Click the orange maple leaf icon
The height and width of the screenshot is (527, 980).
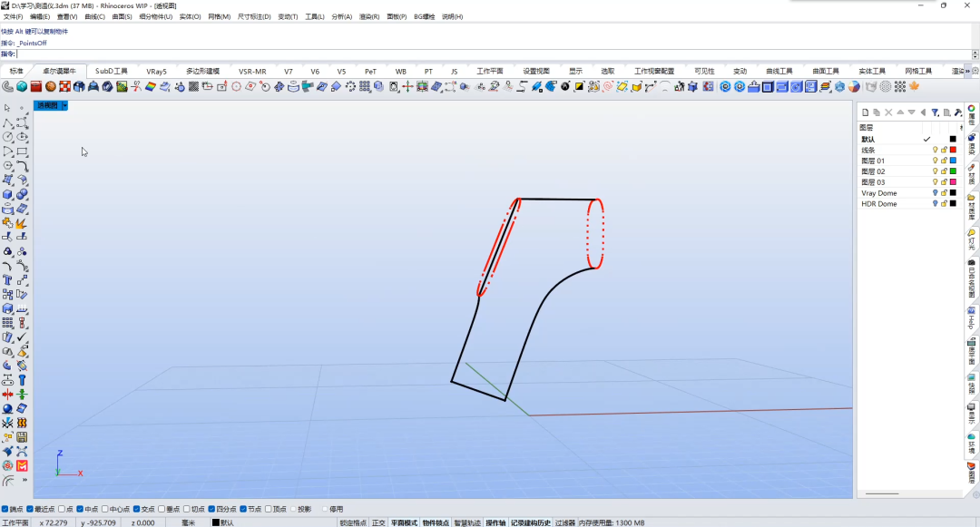[915, 87]
